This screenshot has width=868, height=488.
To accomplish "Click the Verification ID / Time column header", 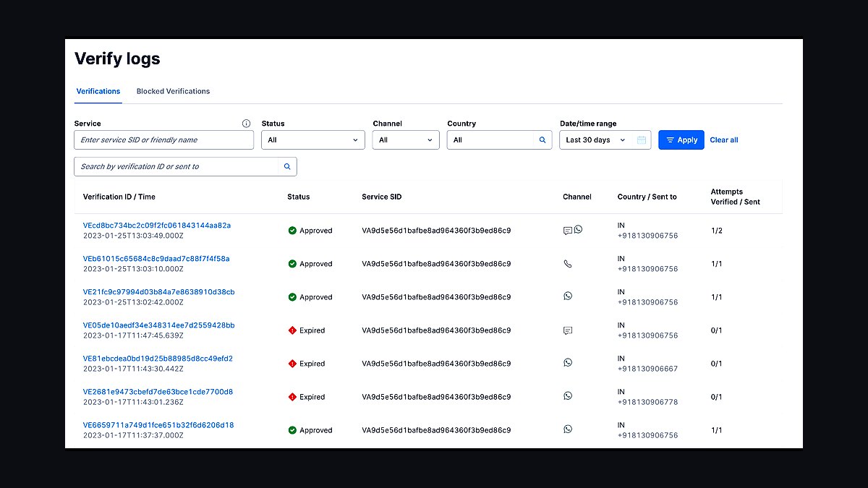I will 119,197.
